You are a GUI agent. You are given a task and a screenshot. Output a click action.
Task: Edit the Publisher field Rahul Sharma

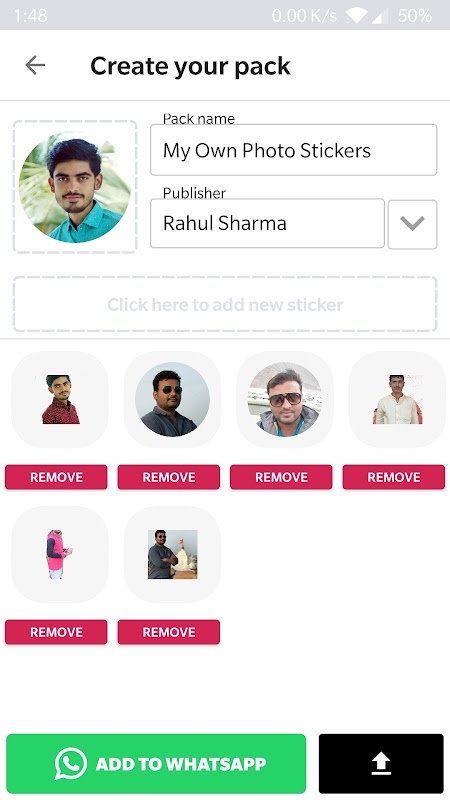[x=267, y=223]
